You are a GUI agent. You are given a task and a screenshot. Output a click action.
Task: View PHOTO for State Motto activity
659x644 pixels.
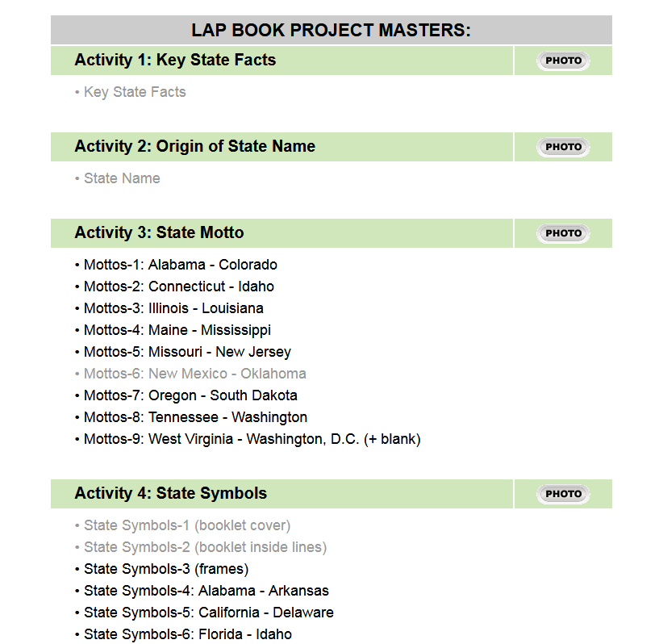tap(563, 233)
